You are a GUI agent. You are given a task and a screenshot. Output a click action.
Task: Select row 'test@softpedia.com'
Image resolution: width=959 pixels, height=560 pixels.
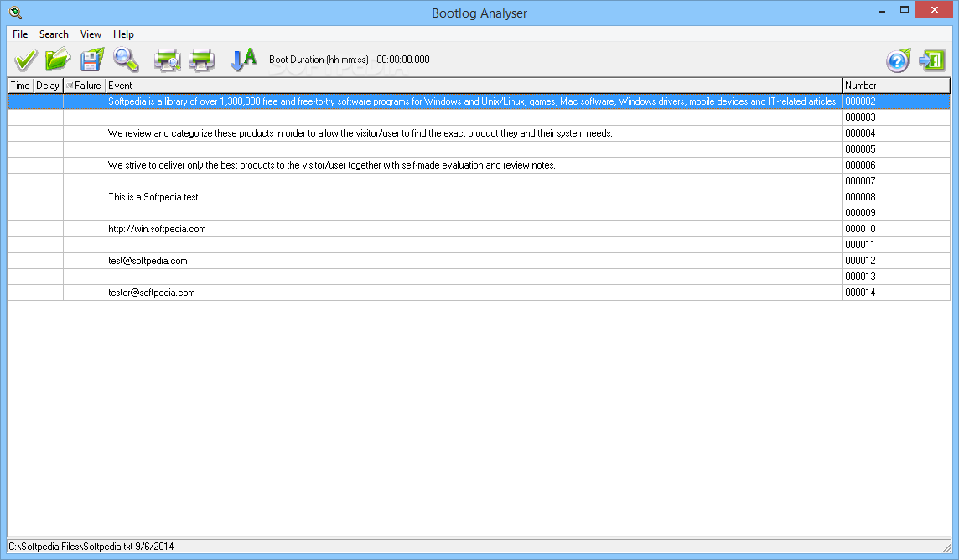click(x=479, y=261)
